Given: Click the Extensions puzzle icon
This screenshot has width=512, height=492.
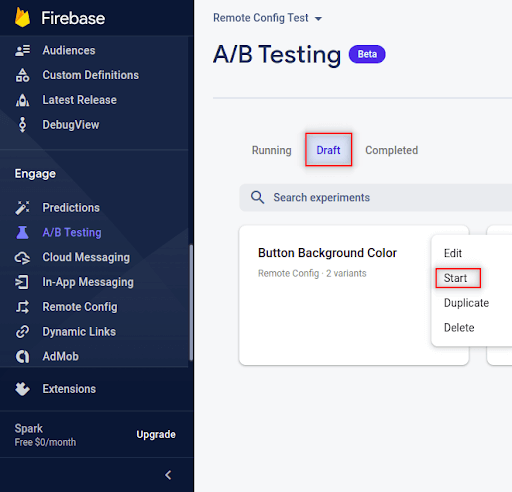Looking at the screenshot, I should (22, 389).
